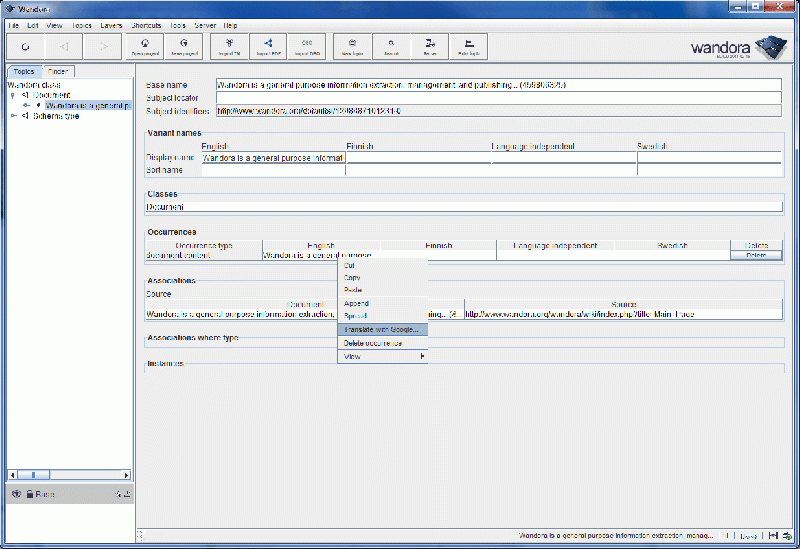Click the Import RDF toolbar icon
The height and width of the screenshot is (549, 800).
267,46
